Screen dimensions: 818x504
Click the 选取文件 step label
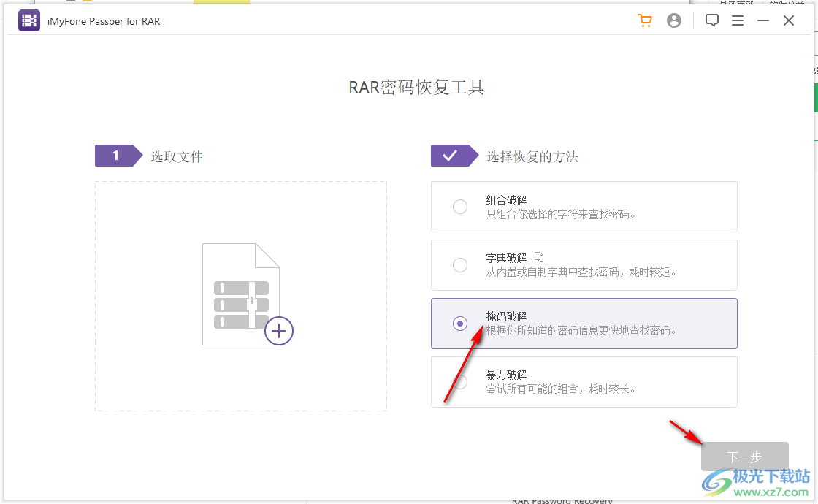176,156
